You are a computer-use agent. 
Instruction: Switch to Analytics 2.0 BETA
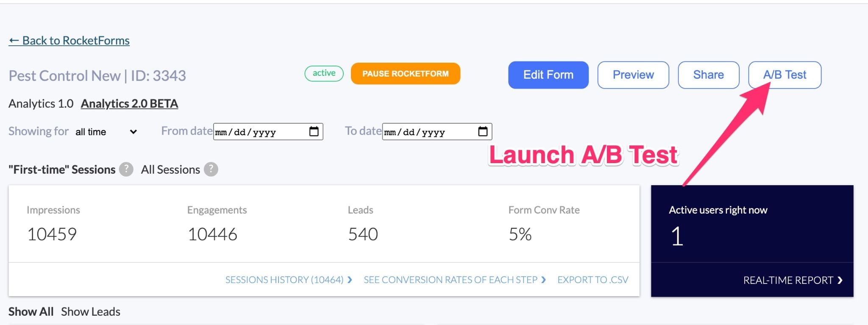point(129,104)
